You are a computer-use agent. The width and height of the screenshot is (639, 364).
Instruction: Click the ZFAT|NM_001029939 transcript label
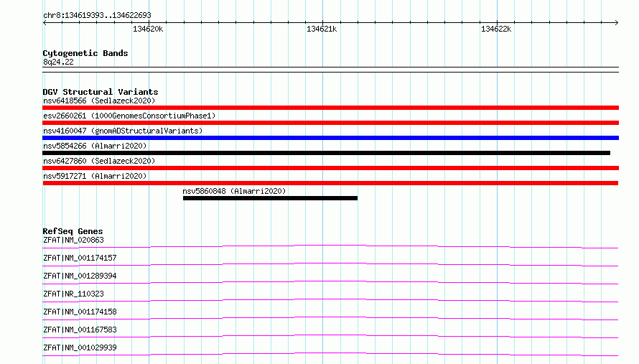point(80,347)
